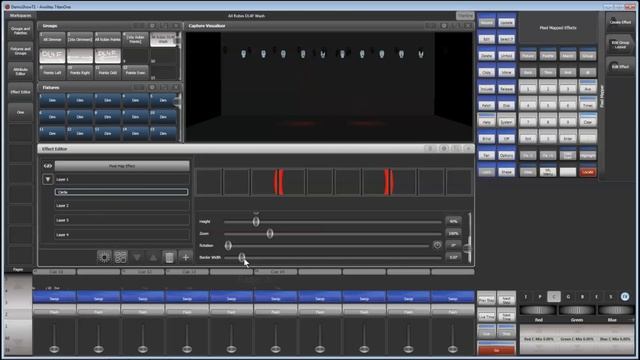Image resolution: width=640 pixels, height=360 pixels.
Task: Select Layer 4 in Effect Editor
Action: coord(122,235)
